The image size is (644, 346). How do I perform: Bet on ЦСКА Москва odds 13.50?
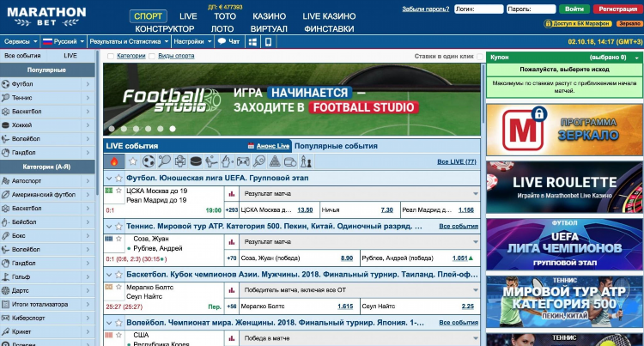pos(305,210)
